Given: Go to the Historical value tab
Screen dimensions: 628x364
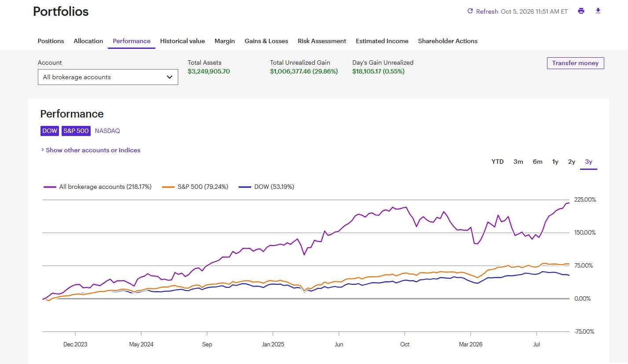Looking at the screenshot, I should pyautogui.click(x=183, y=41).
